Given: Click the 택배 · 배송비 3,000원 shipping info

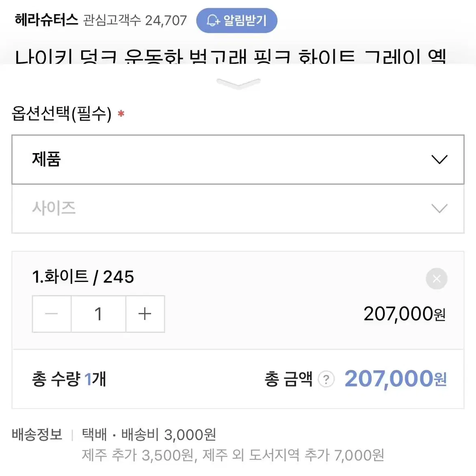Looking at the screenshot, I should [x=149, y=435].
